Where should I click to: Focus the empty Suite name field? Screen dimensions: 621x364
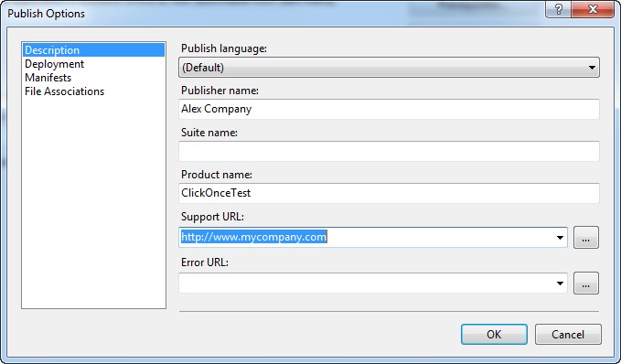389,151
